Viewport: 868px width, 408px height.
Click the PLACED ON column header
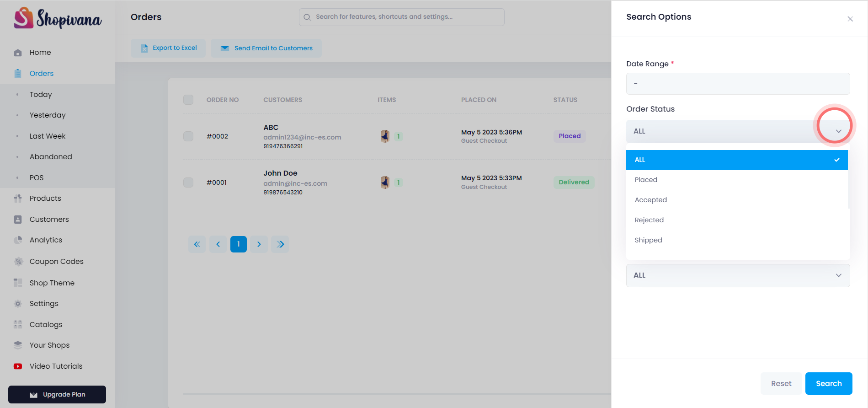click(x=479, y=100)
